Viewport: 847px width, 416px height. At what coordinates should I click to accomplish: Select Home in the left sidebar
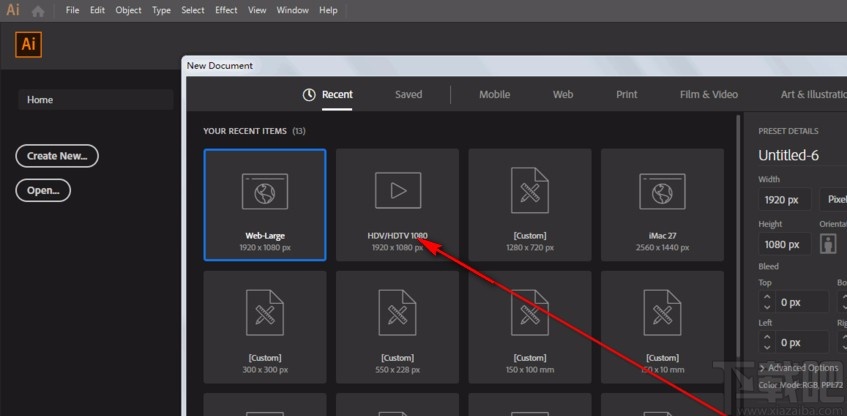click(x=96, y=100)
